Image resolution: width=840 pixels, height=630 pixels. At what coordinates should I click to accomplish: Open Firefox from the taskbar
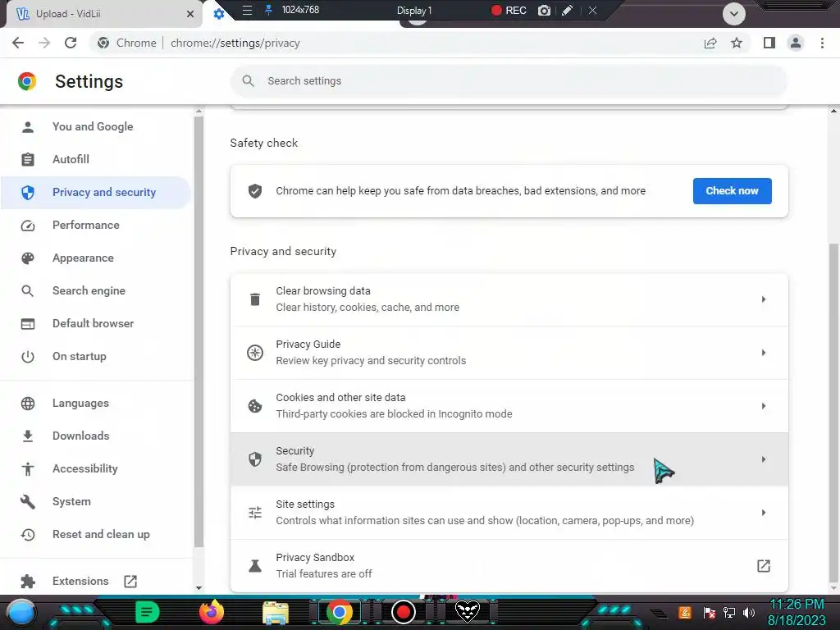point(212,612)
